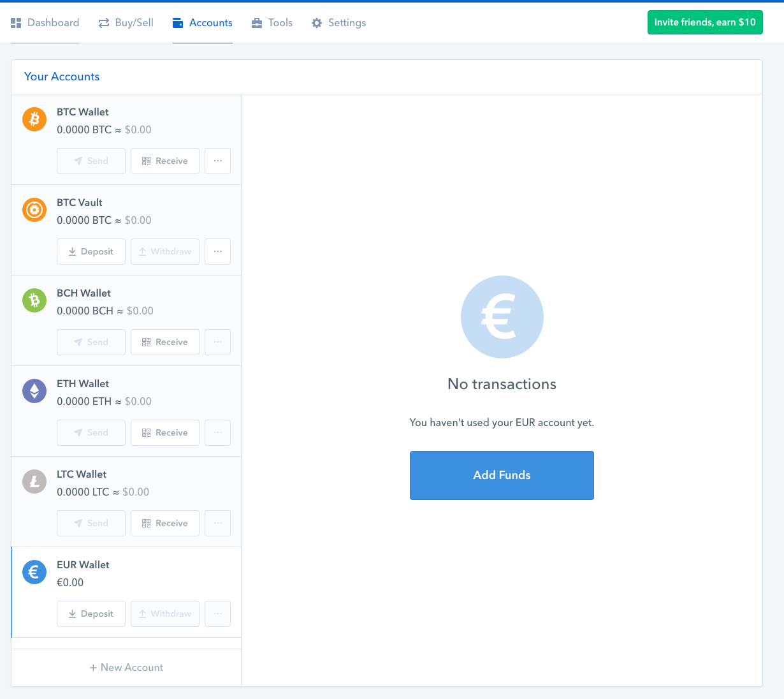Click the green Bitcoin Cash wallet icon
The height and width of the screenshot is (699, 784).
(x=34, y=300)
